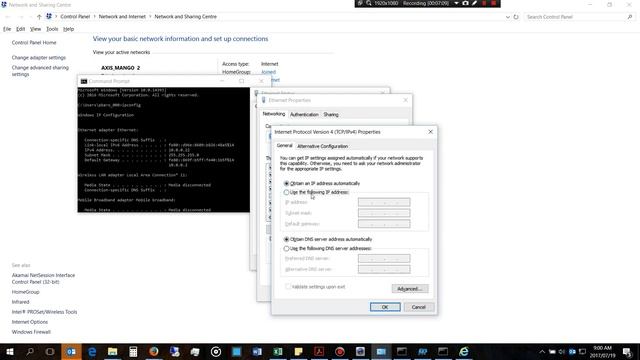Open the HP taskbar icon
Viewport: 640px width, 360px height.
[x=422, y=351]
